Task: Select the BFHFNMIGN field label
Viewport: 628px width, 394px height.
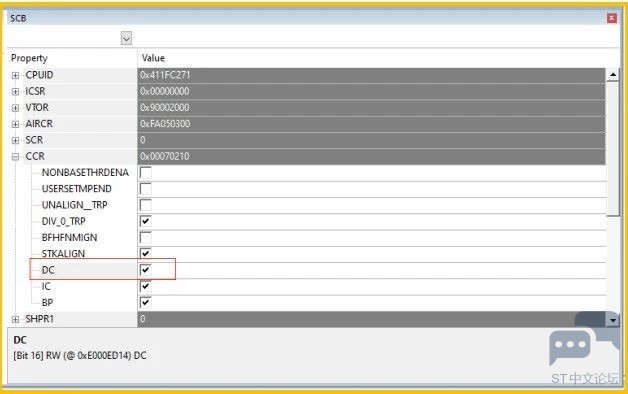Action: pos(69,238)
